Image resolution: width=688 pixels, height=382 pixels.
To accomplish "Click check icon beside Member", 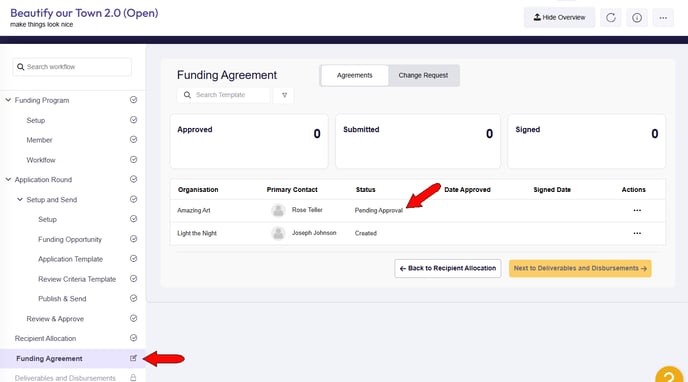I will (133, 139).
